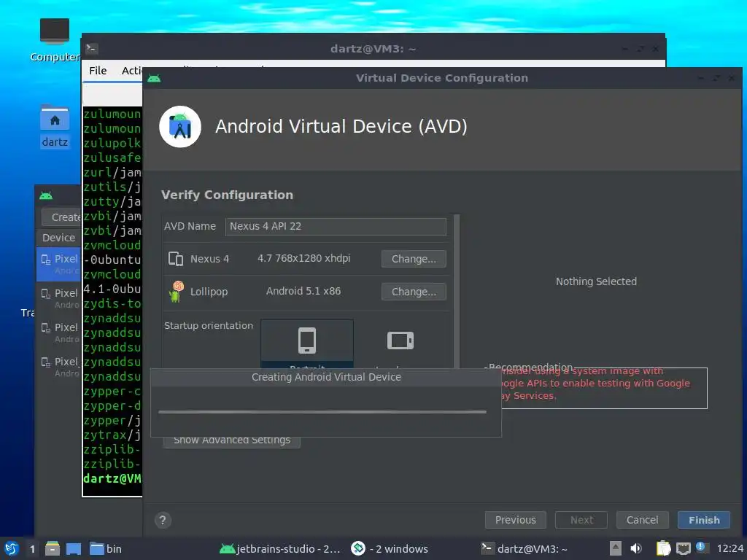
Task: Open the Computer desktop icon
Action: tap(54, 40)
